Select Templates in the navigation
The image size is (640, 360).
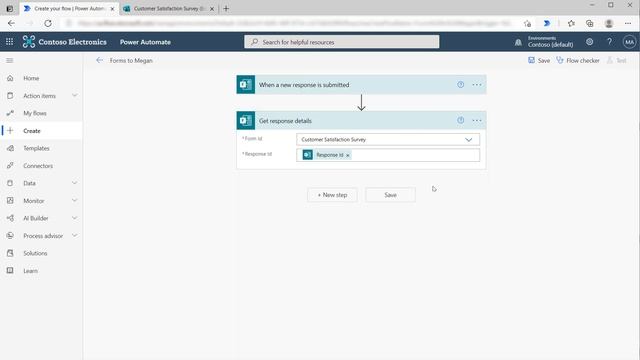(36, 148)
